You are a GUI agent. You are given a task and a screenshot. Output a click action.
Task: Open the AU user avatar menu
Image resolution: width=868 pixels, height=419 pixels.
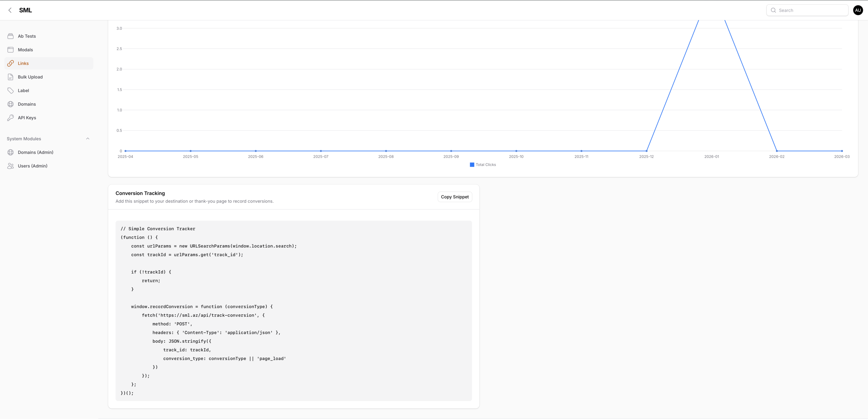pyautogui.click(x=857, y=10)
